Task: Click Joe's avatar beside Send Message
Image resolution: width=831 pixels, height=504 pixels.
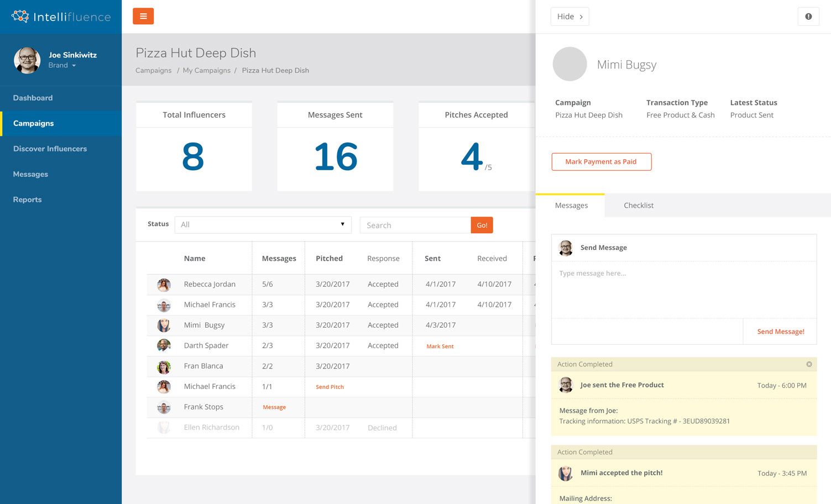Action: 566,248
